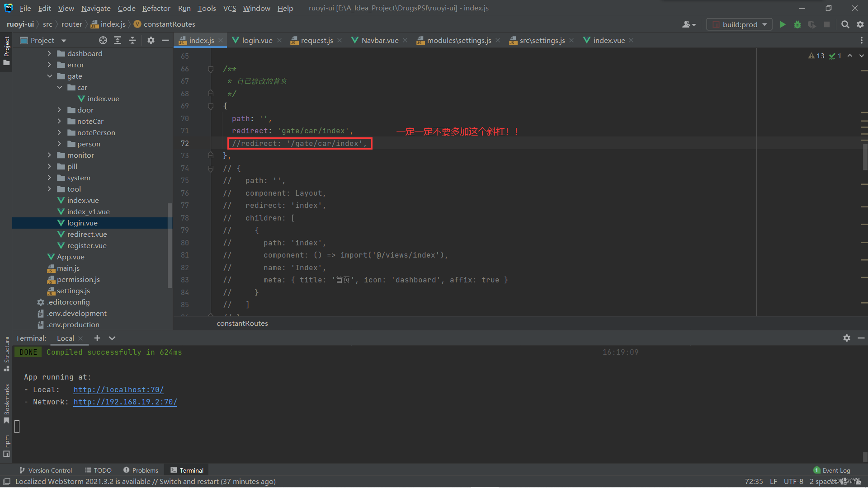The image size is (868, 488).
Task: Toggle the Structure side tool button
Action: click(x=6, y=354)
